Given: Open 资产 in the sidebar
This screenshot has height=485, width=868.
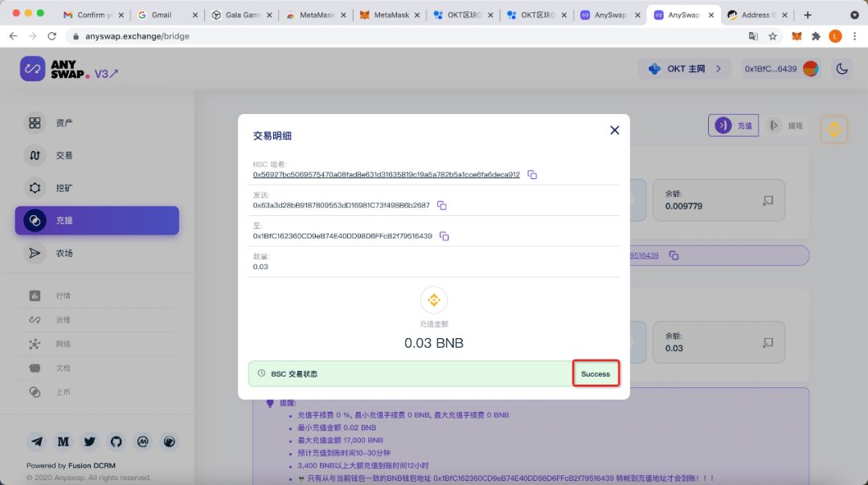Looking at the screenshot, I should click(97, 123).
